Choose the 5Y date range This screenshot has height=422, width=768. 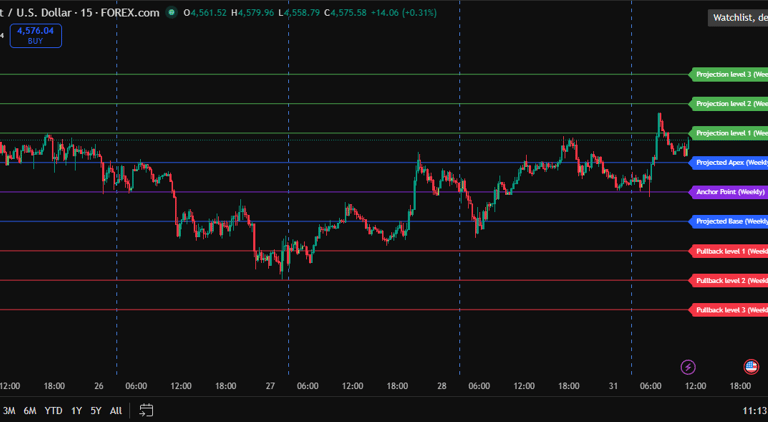[96, 411]
